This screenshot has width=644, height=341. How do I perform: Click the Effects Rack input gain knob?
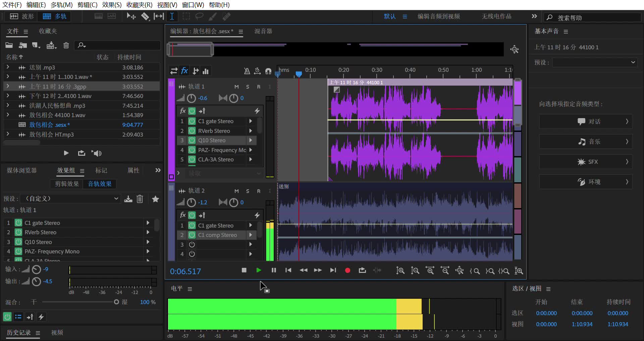(36, 270)
